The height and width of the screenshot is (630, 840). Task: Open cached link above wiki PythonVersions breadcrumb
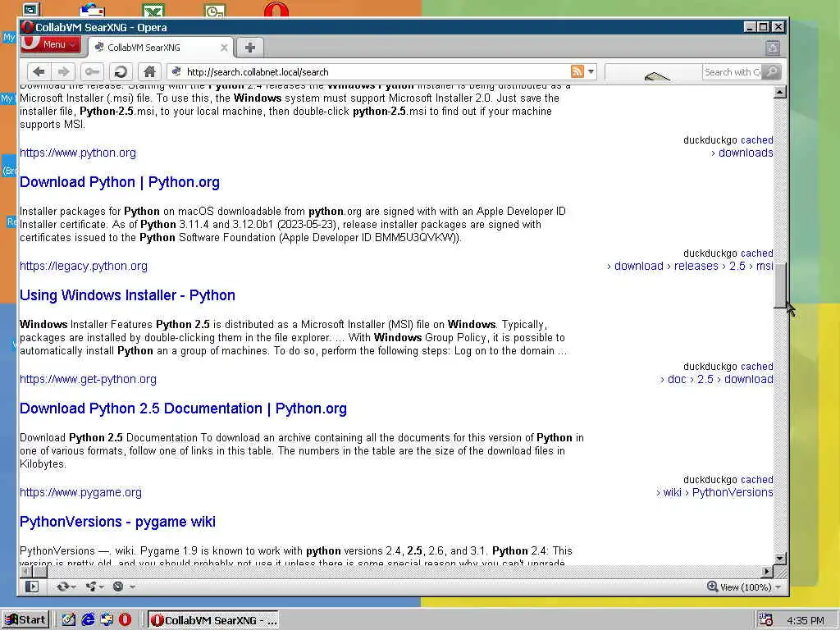pos(756,479)
